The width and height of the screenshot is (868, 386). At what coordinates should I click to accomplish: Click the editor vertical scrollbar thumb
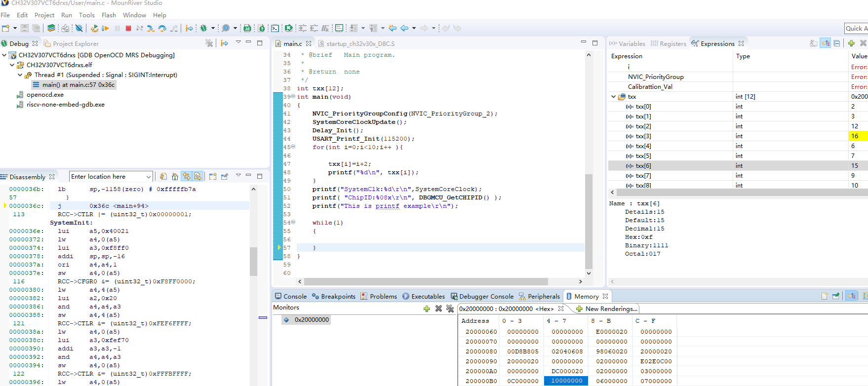(x=589, y=221)
